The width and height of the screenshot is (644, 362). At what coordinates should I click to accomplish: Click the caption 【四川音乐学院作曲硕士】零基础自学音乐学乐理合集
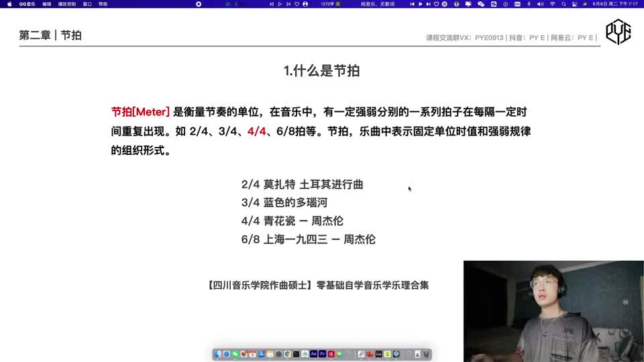(317, 285)
